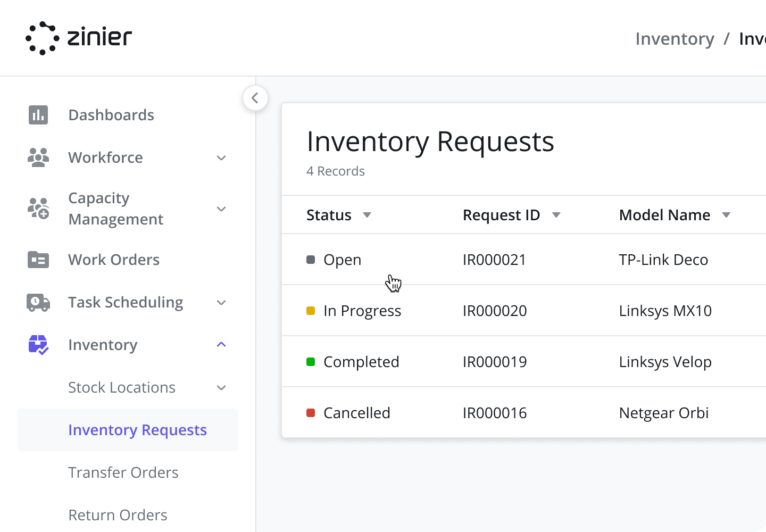
Task: Sort by the Model Name header
Action: (664, 215)
